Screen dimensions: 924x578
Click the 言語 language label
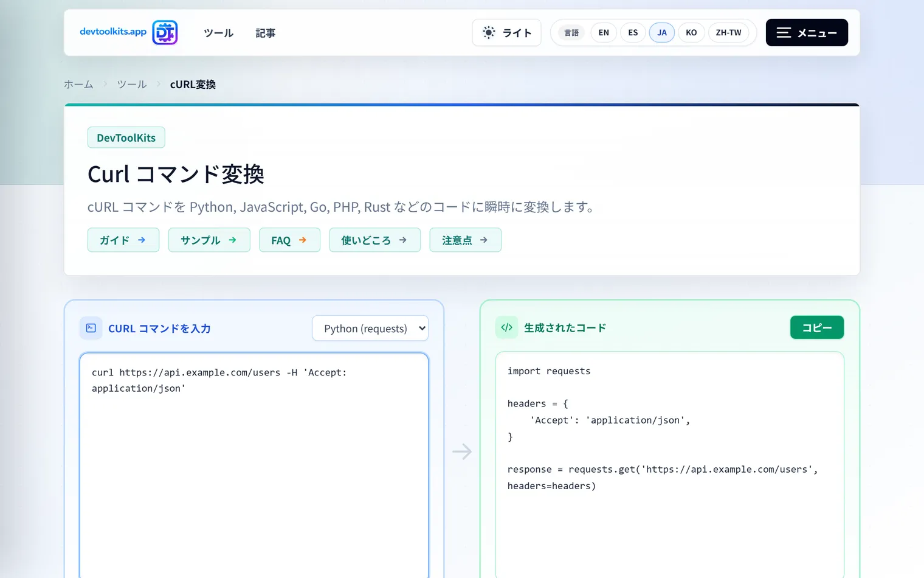pyautogui.click(x=571, y=33)
